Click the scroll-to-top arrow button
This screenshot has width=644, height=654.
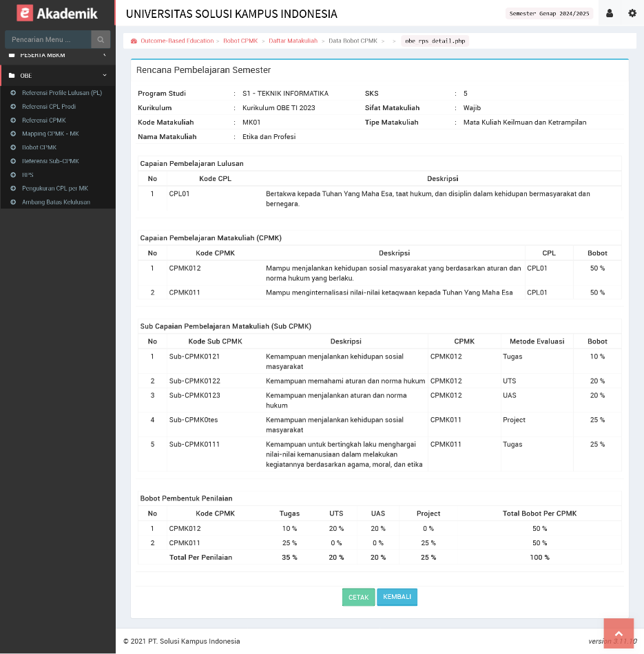pos(618,633)
